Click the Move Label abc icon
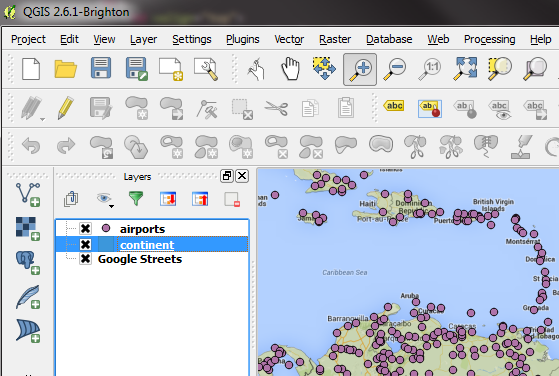Image resolution: width=559 pixels, height=376 pixels. tap(535, 109)
